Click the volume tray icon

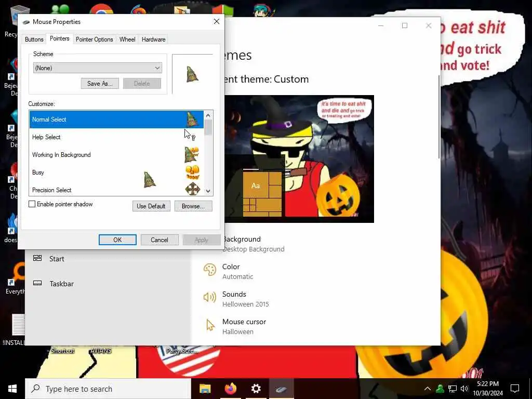point(464,389)
